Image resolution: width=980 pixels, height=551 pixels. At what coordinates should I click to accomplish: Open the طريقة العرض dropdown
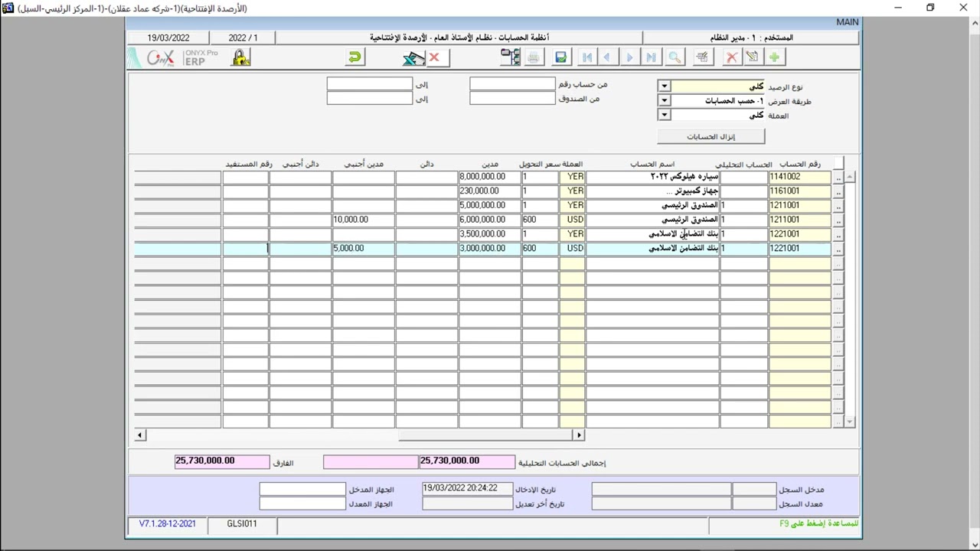coord(664,100)
